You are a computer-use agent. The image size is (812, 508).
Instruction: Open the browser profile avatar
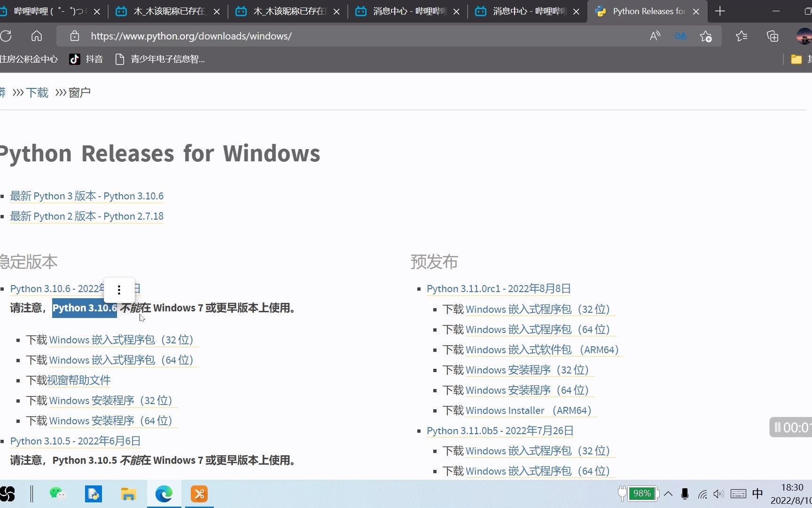[804, 36]
